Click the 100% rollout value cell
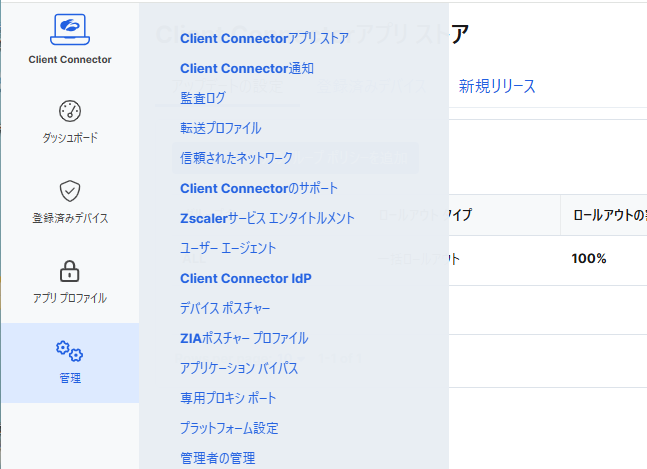 click(589, 259)
